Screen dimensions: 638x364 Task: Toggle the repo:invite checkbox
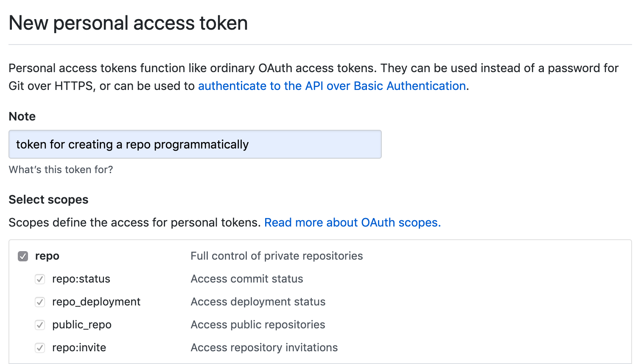tap(40, 348)
